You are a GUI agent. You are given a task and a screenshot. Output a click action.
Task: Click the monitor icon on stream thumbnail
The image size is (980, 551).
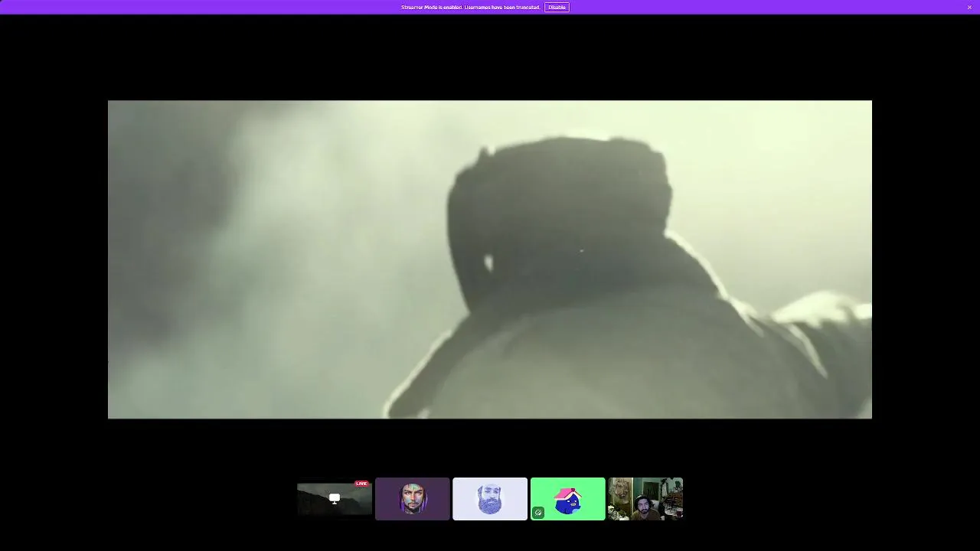point(335,499)
